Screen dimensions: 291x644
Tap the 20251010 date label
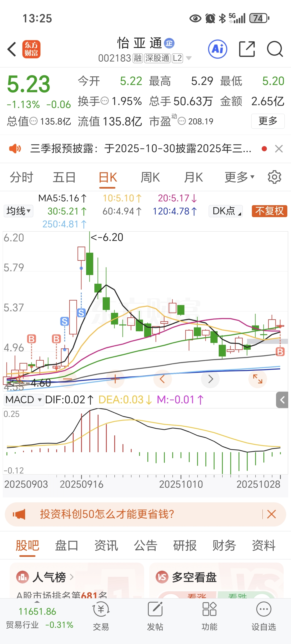tap(181, 484)
